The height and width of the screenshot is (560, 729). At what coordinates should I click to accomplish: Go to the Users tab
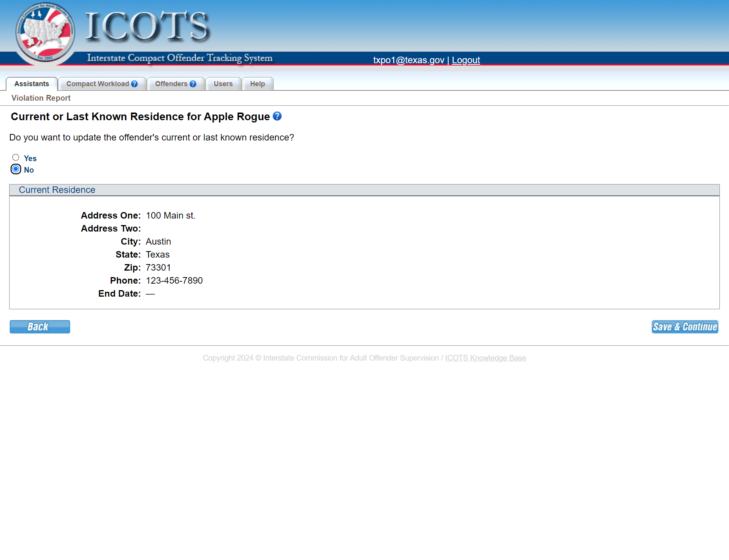(223, 84)
